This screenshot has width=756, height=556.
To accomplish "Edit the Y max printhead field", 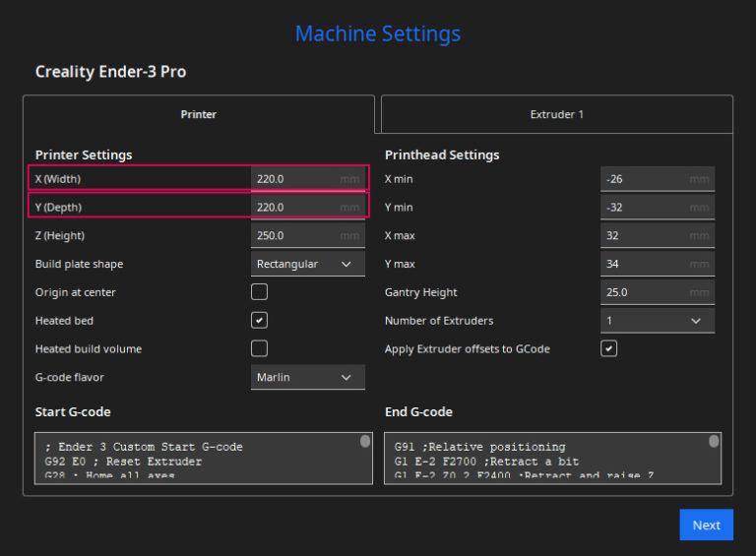I will pos(658,264).
